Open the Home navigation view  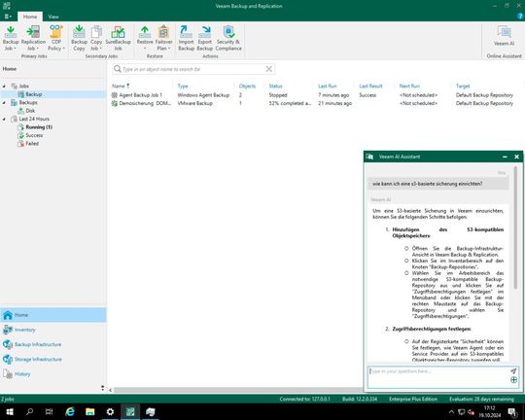[53, 315]
